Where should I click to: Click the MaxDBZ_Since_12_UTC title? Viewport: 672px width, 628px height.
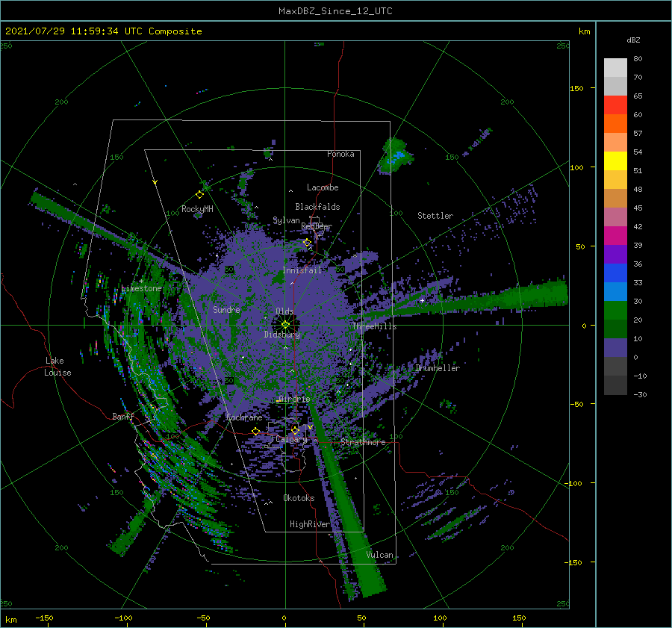coord(335,11)
